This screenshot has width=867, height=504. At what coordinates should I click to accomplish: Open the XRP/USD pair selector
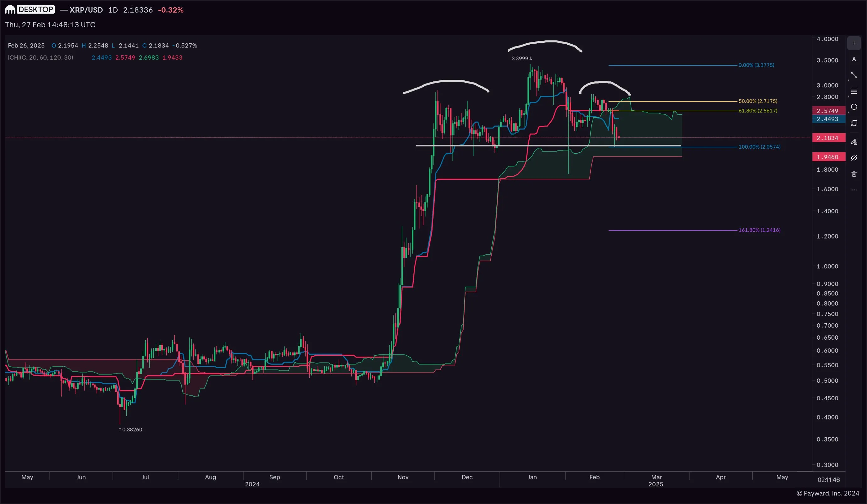(x=86, y=10)
